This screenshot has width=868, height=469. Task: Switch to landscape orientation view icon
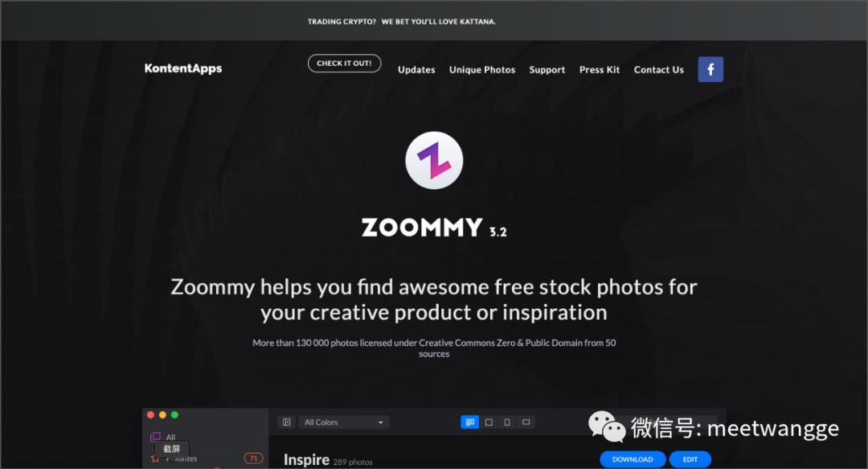(x=526, y=422)
